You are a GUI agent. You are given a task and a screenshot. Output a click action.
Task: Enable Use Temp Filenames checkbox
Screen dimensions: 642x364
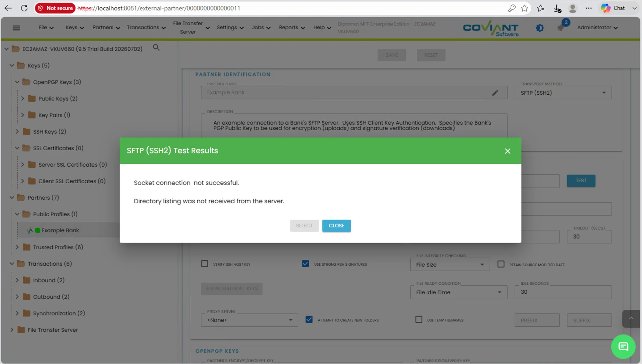click(419, 320)
